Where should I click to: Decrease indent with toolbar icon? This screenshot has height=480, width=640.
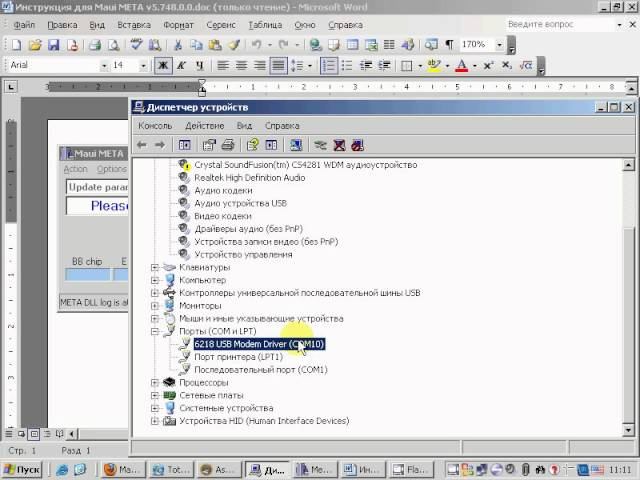(x=366, y=65)
